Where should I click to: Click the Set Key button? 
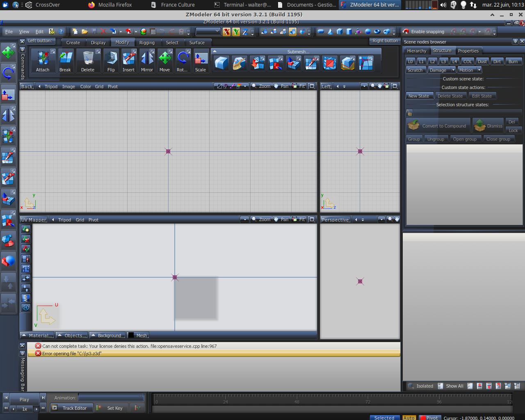pos(112,408)
